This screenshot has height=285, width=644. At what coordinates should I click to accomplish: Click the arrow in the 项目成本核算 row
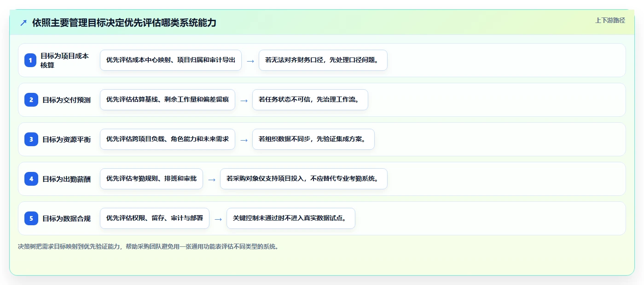coord(250,61)
